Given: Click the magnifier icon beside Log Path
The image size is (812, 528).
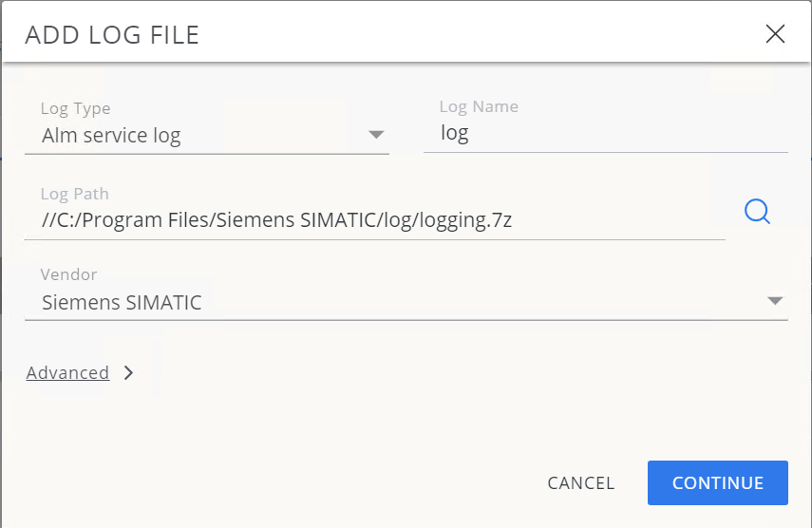Looking at the screenshot, I should (x=757, y=211).
